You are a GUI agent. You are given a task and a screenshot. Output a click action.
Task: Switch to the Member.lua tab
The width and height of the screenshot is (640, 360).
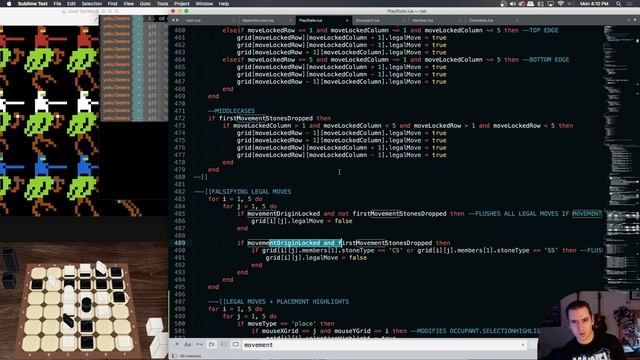[x=436, y=20]
